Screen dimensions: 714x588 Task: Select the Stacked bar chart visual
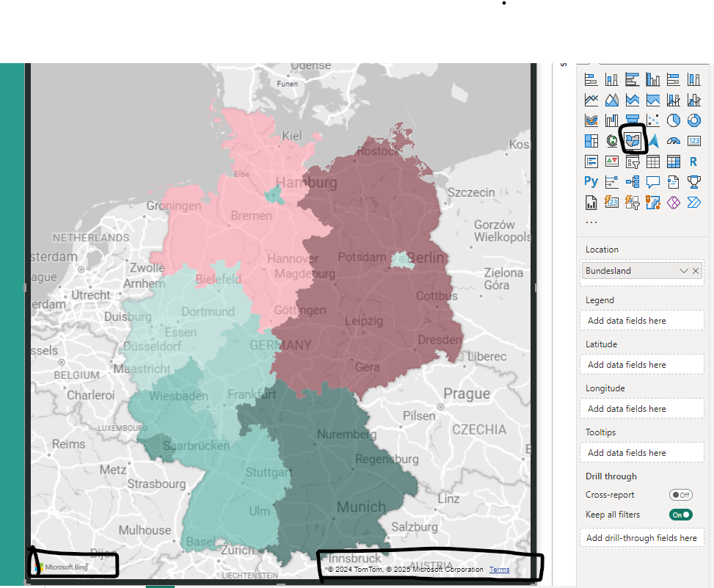[591, 80]
